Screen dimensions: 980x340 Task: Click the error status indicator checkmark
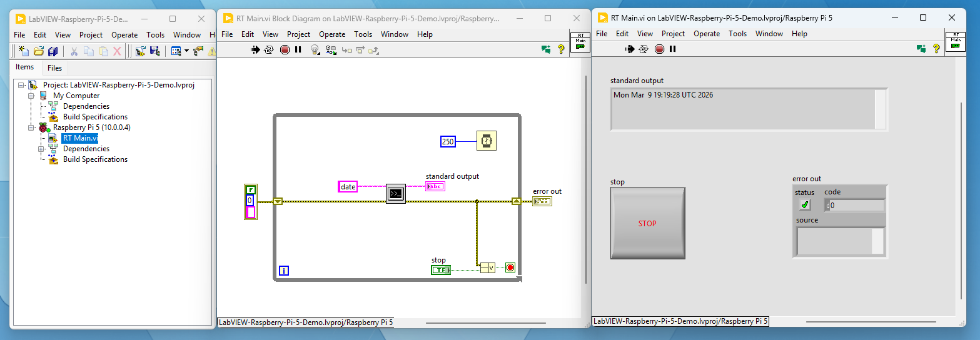tap(805, 205)
